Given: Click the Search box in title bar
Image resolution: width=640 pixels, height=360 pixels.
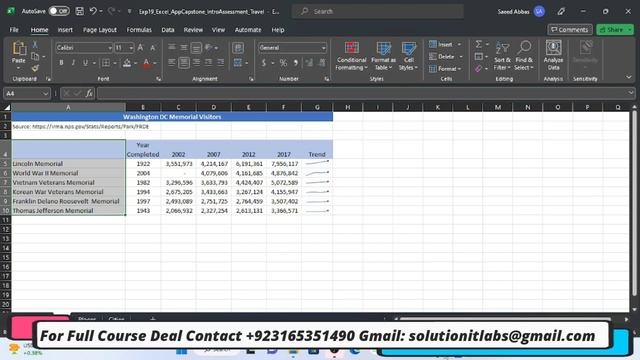Looking at the screenshot, I should [x=378, y=11].
